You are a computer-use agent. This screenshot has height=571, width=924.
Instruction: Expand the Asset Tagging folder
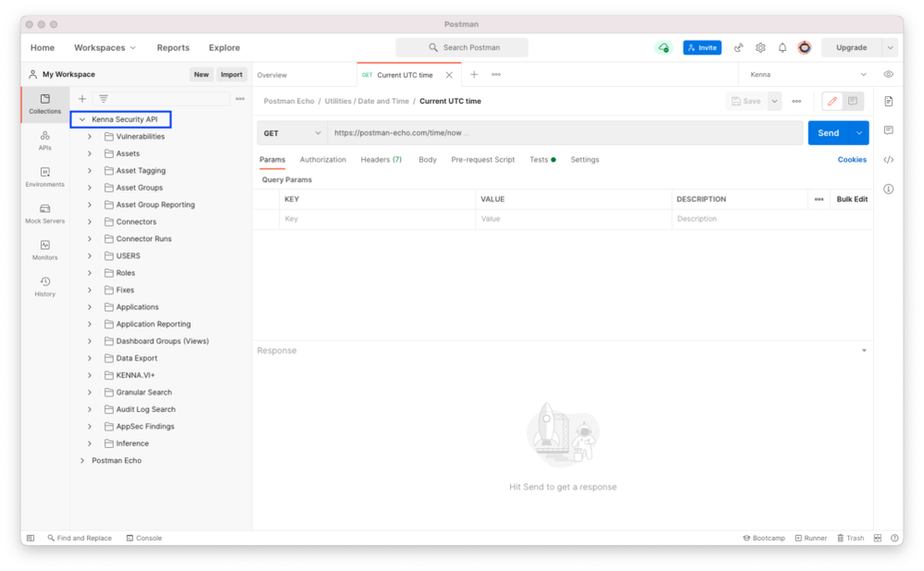coord(90,171)
